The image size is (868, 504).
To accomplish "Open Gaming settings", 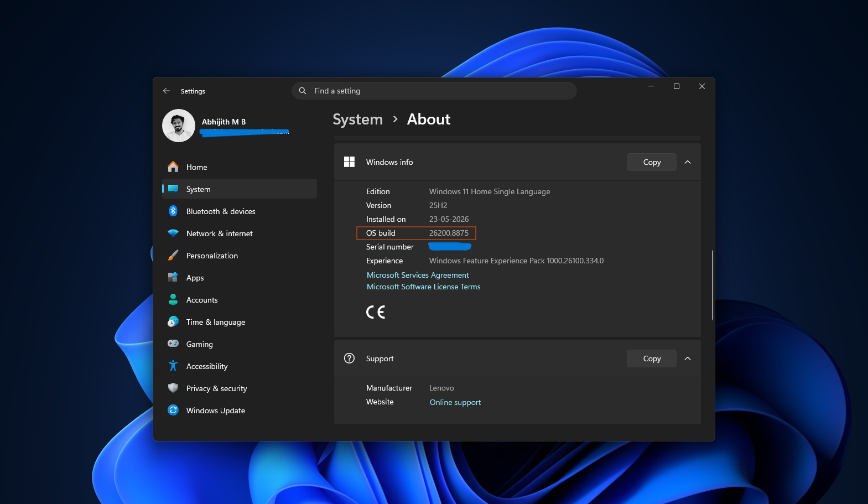I will [x=239, y=344].
